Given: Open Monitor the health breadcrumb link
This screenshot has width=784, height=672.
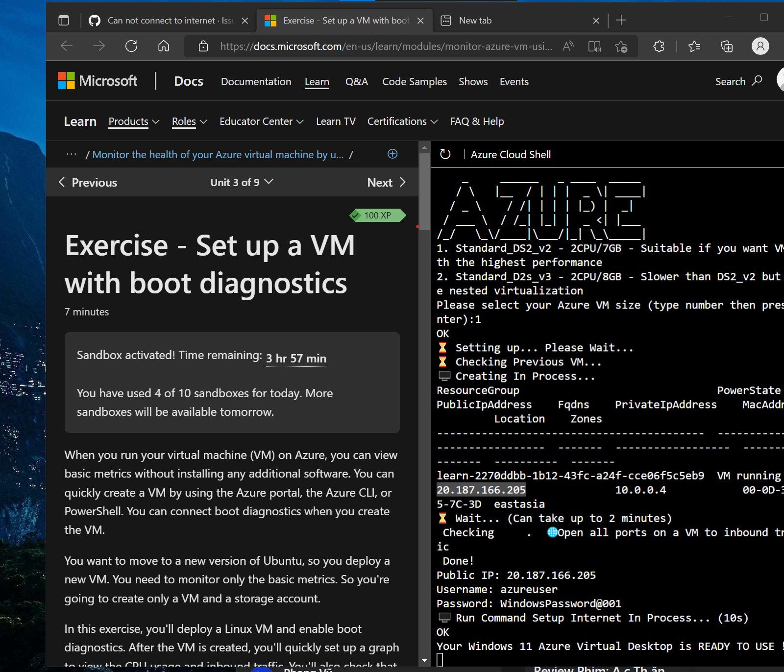Looking at the screenshot, I should click(218, 155).
